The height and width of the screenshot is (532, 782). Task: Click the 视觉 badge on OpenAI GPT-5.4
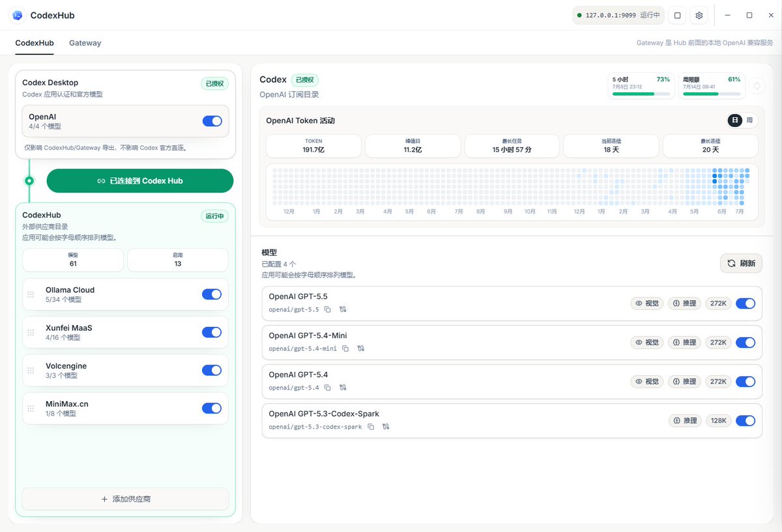[647, 382]
